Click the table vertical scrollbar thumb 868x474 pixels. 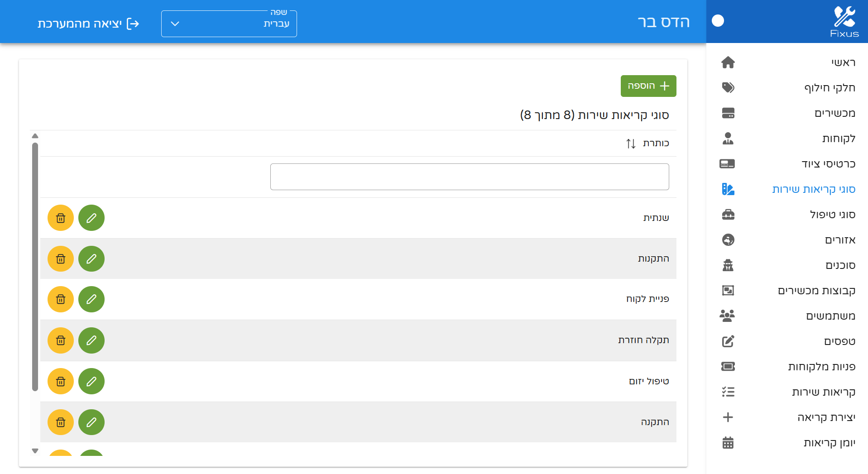35,267
